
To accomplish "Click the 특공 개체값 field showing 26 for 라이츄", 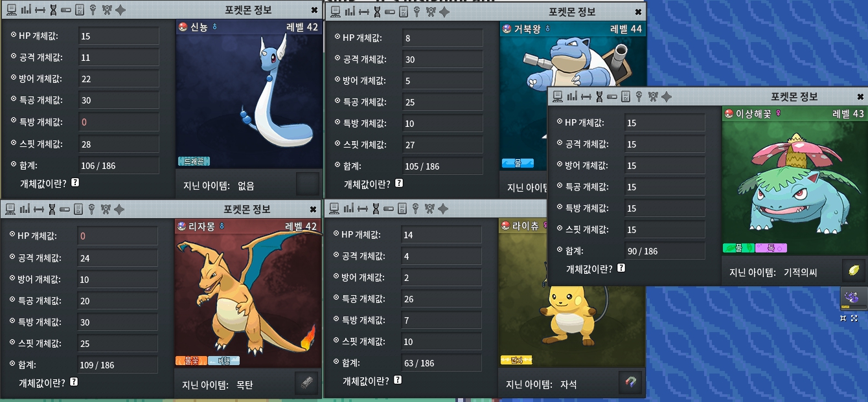I will coord(441,299).
